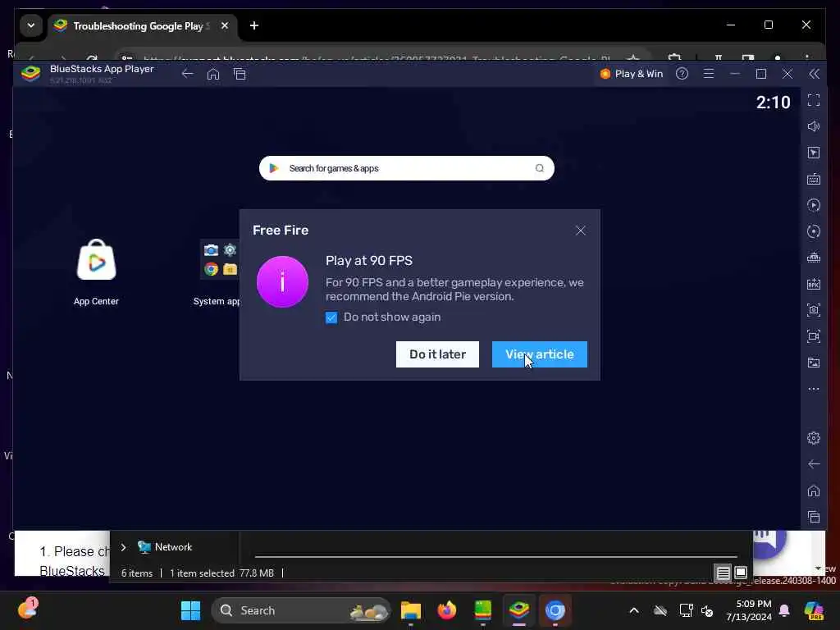Viewport: 840px width, 630px height.
Task: Open Firefox from taskbar
Action: click(x=447, y=610)
